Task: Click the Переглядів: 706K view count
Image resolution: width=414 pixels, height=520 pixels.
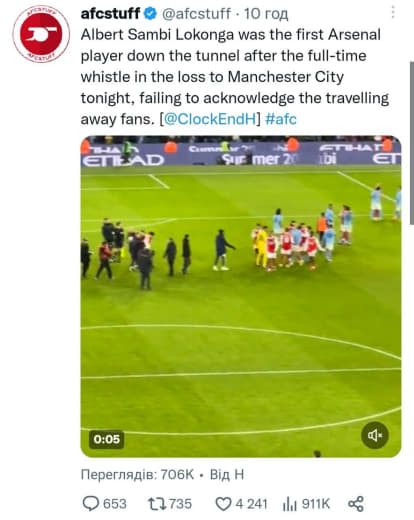Action: tap(137, 474)
